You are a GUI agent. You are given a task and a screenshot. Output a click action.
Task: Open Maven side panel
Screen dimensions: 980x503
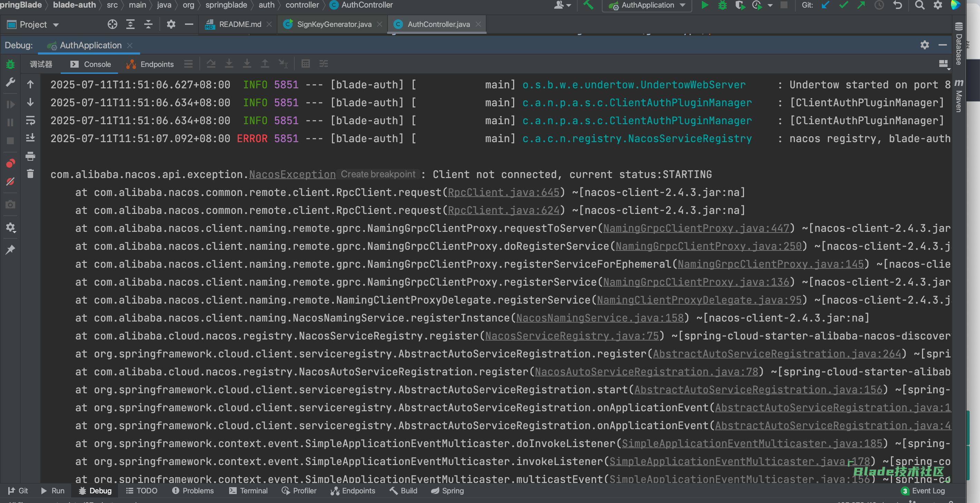(959, 96)
